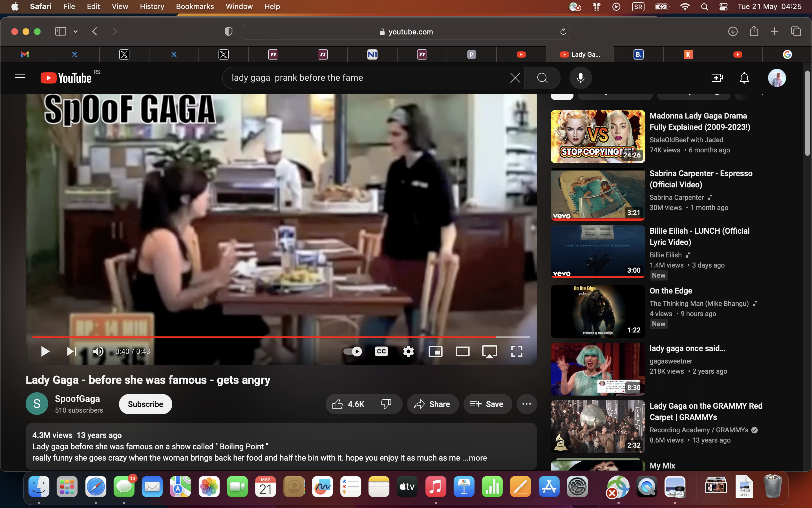Like the video with 4.6K likes

(349, 404)
